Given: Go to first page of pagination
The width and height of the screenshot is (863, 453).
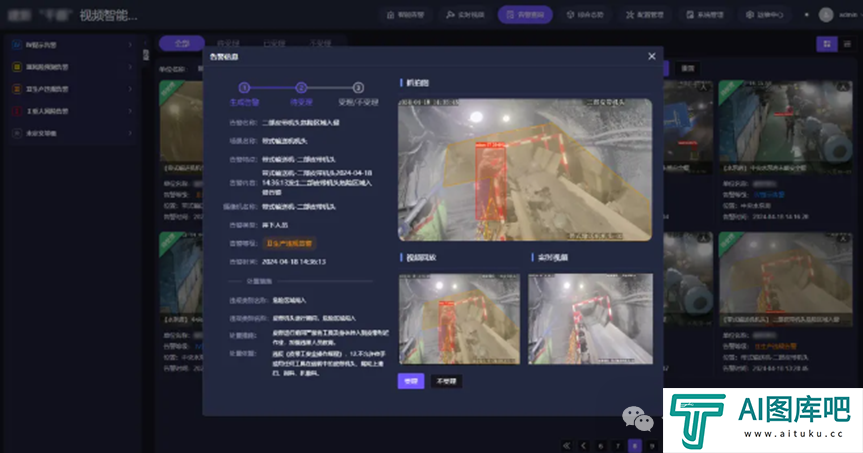Looking at the screenshot, I should 566,445.
